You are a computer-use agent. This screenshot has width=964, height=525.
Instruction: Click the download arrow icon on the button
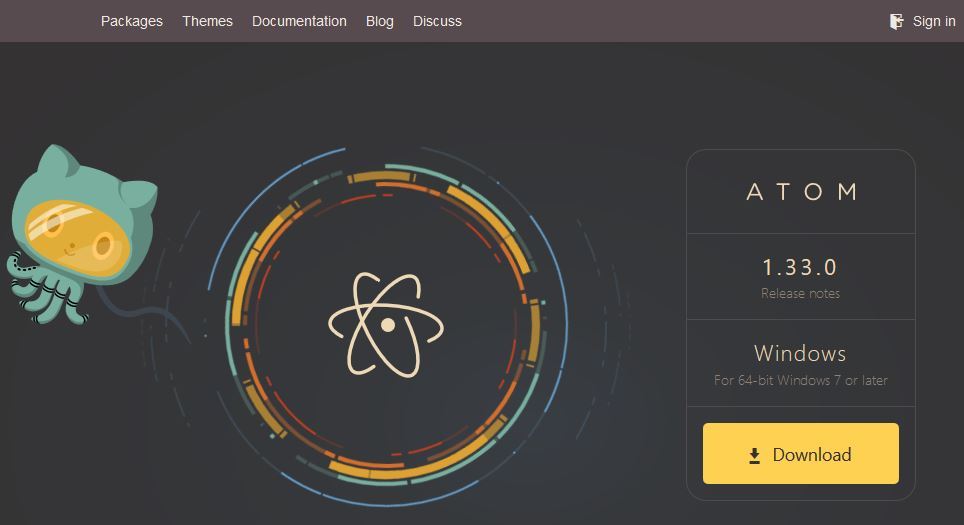tap(755, 456)
